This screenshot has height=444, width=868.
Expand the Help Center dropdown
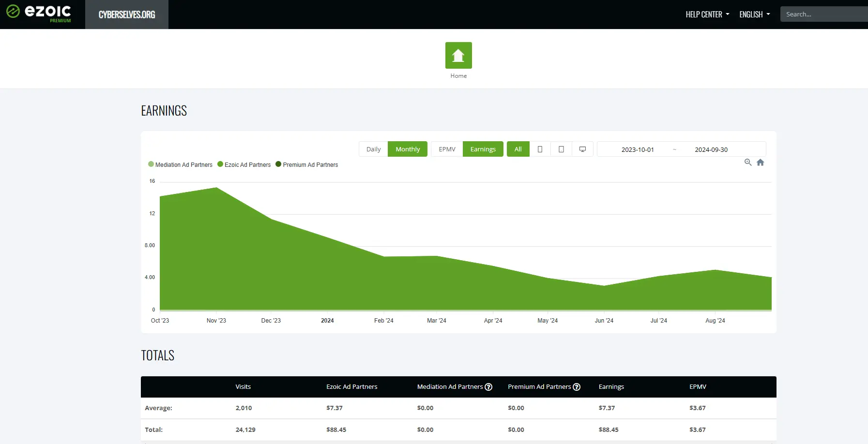pyautogui.click(x=707, y=15)
